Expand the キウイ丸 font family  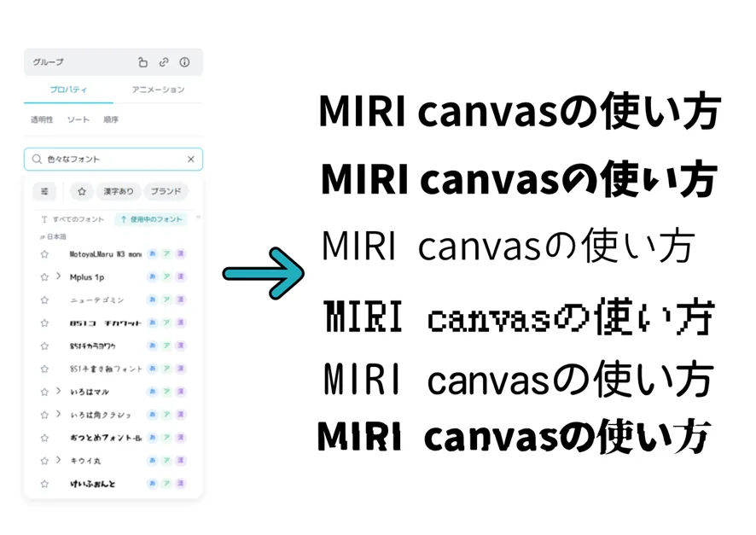pyautogui.click(x=58, y=460)
